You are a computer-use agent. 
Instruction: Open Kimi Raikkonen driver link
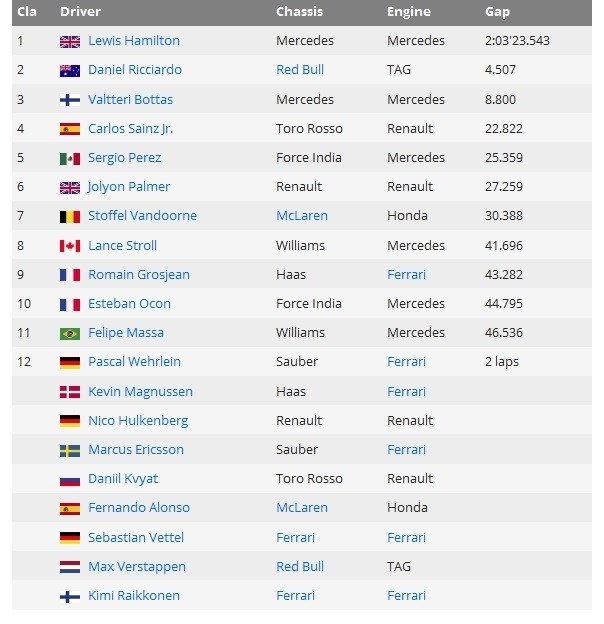(x=135, y=596)
